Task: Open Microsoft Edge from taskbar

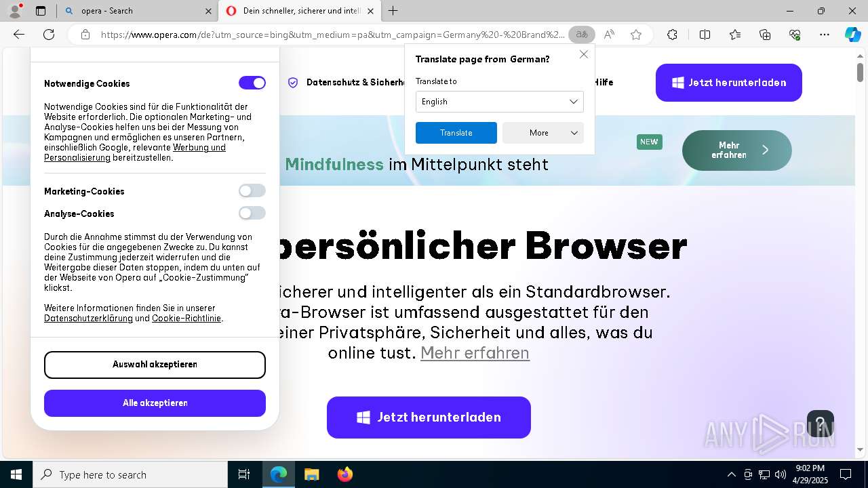Action: coord(279,474)
